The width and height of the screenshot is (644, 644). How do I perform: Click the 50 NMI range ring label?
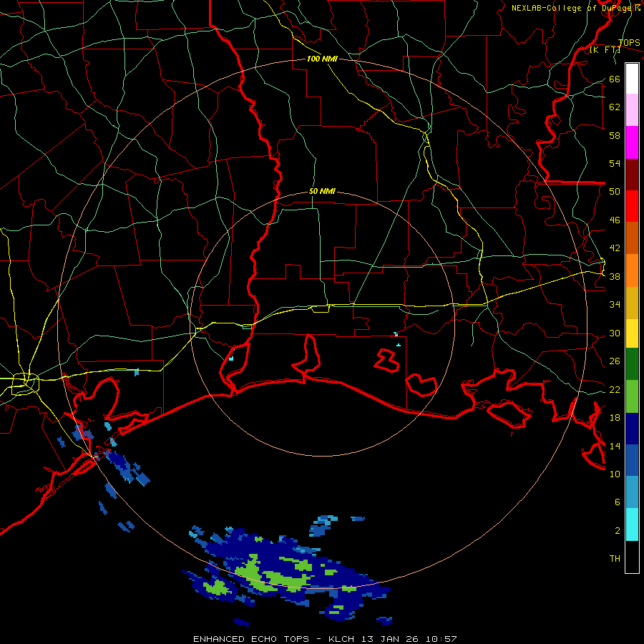pyautogui.click(x=322, y=191)
